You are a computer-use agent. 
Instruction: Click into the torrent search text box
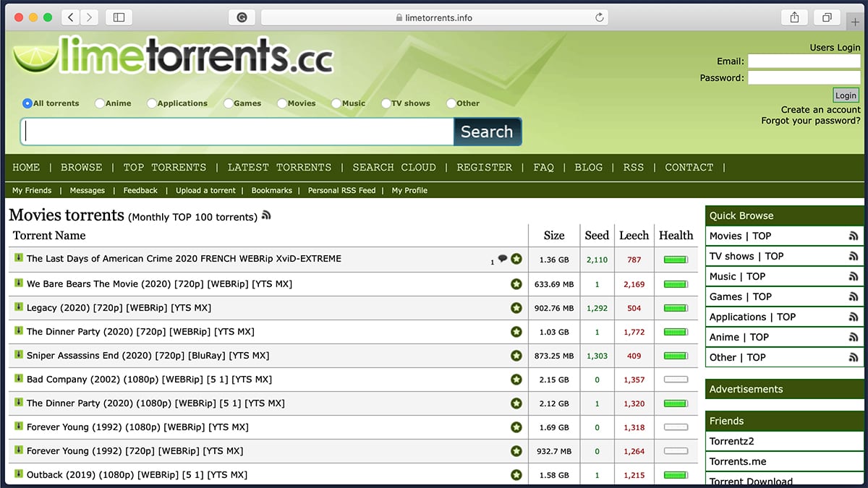click(237, 132)
